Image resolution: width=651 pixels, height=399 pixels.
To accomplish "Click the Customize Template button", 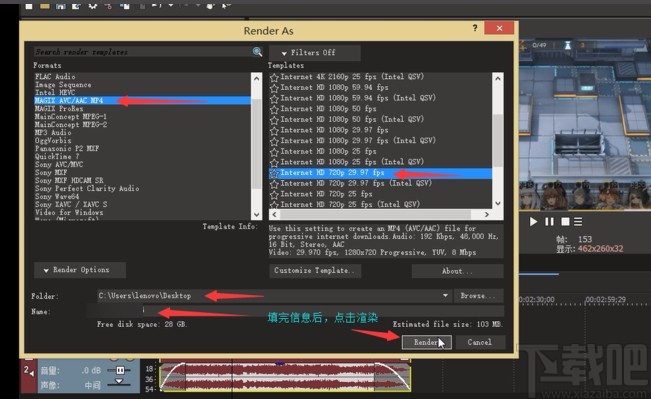I will click(x=315, y=271).
